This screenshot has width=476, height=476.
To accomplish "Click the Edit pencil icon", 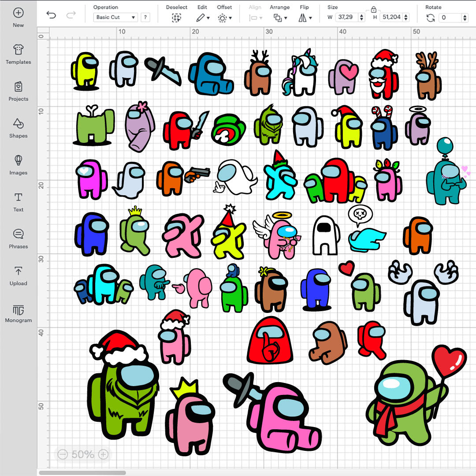I will pos(200,18).
